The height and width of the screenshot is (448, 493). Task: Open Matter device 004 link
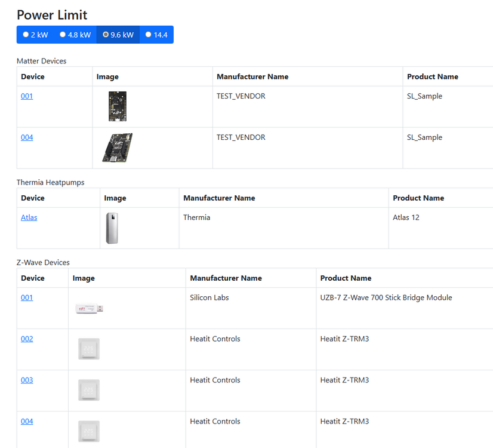pyautogui.click(x=27, y=137)
